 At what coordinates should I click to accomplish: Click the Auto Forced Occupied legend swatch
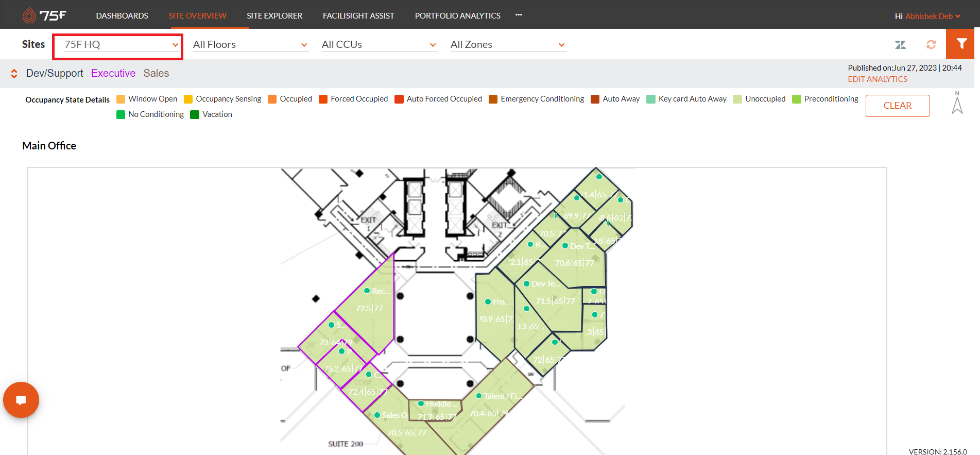399,99
